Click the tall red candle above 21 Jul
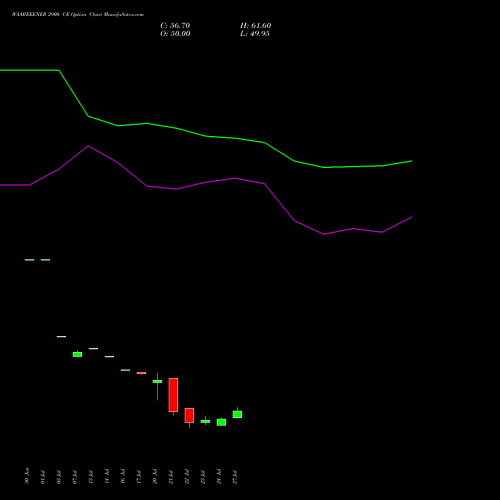Image resolution: width=500 pixels, height=500 pixels. (x=173, y=395)
